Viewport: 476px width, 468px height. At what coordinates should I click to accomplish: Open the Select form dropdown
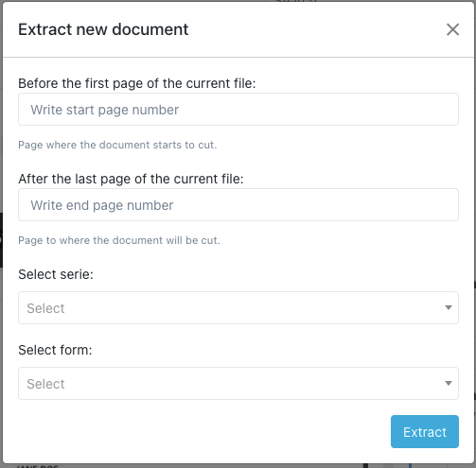(x=238, y=383)
